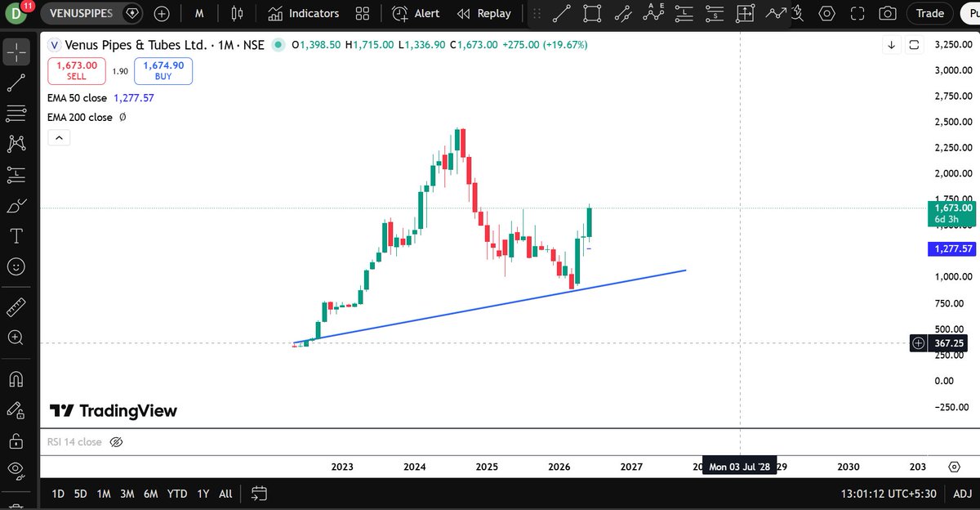Select the YTD date range tab

click(x=177, y=494)
